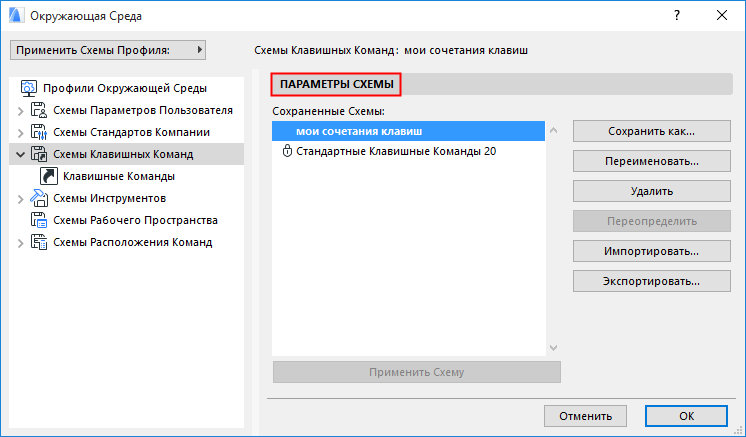Select the мои сочетания клавиш scheme
This screenshot has width=746, height=437.
(359, 131)
